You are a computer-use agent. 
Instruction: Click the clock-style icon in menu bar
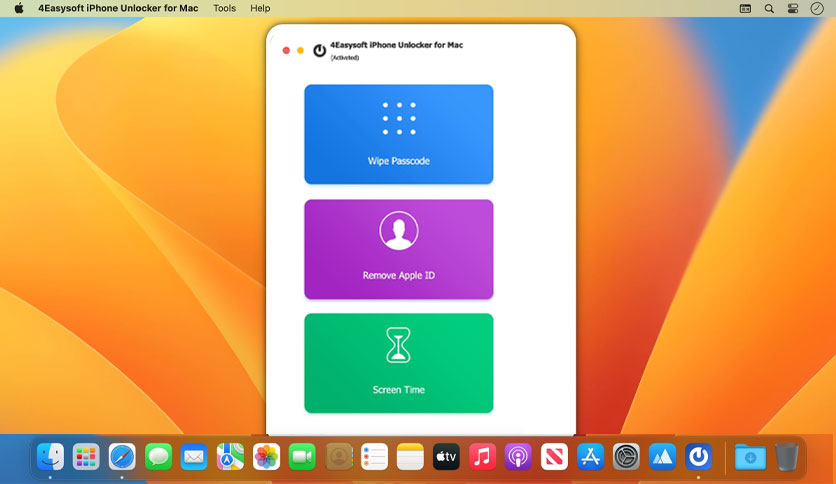tap(817, 9)
